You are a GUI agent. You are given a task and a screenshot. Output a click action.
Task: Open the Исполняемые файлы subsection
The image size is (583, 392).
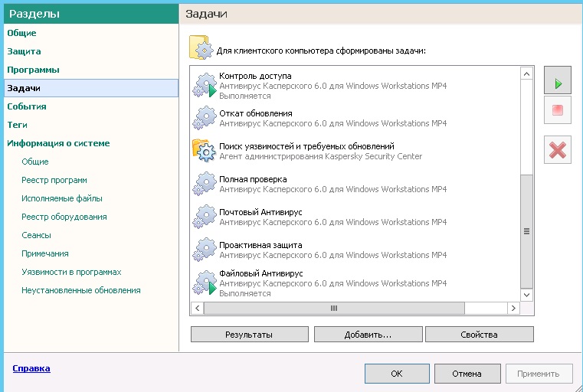[62, 198]
